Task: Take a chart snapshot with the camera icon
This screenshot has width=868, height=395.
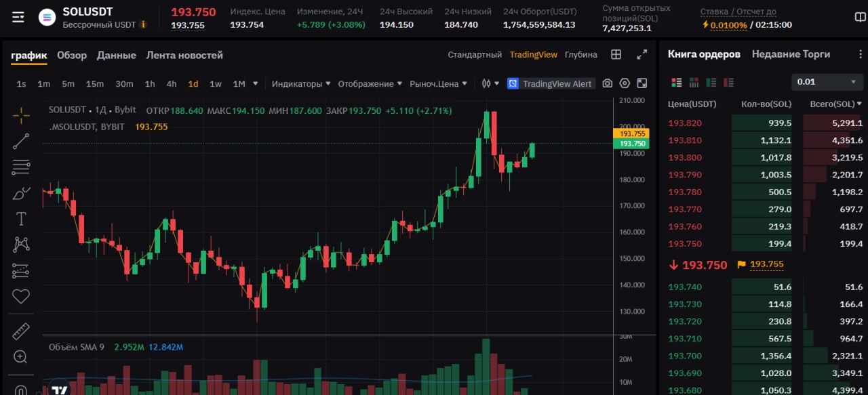Action: click(x=608, y=83)
